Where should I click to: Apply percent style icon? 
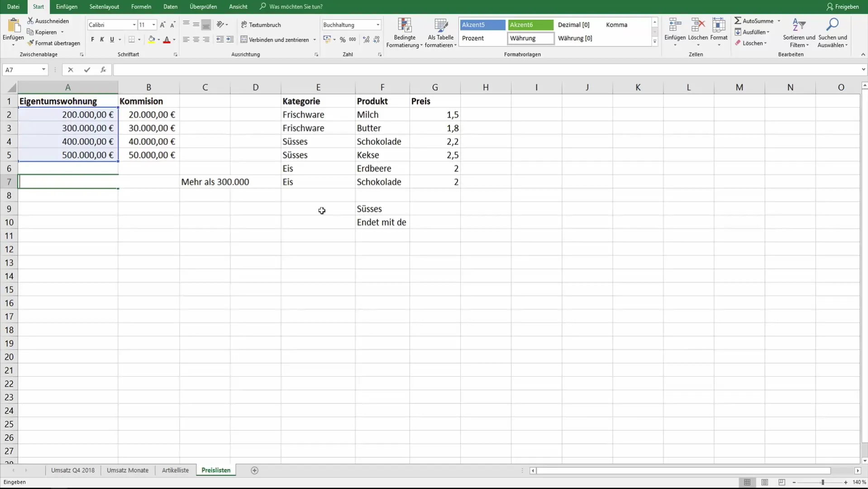pyautogui.click(x=343, y=40)
